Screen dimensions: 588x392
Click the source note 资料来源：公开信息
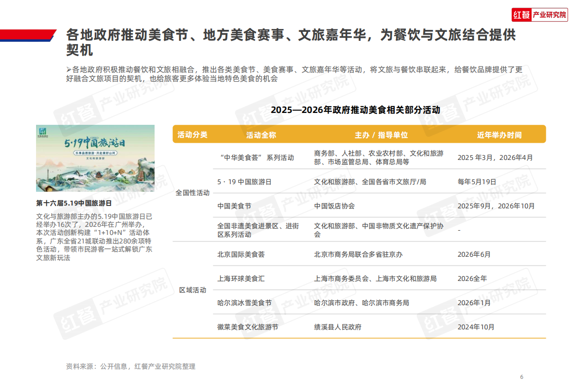click(x=130, y=366)
